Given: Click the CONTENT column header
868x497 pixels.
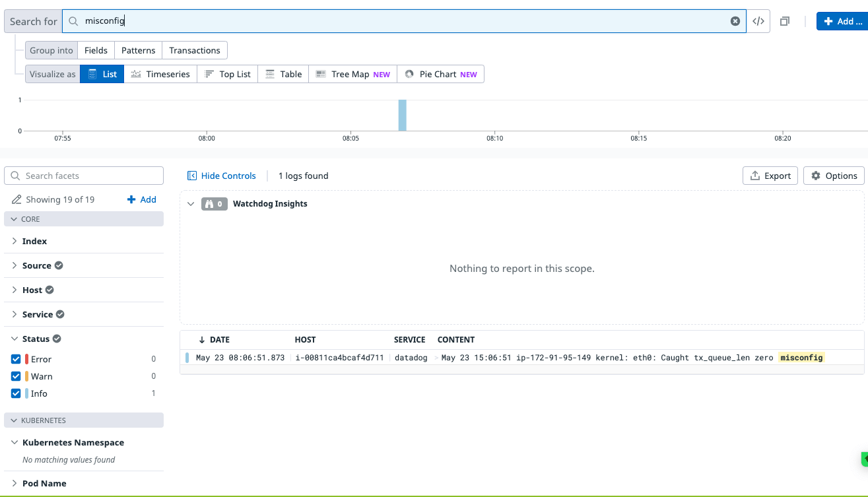Looking at the screenshot, I should point(456,340).
